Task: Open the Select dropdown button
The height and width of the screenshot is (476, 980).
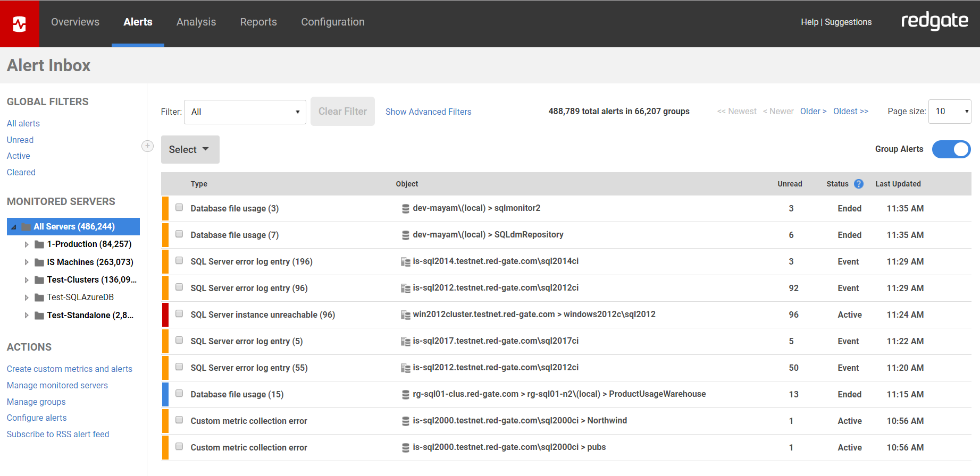Action: click(190, 150)
